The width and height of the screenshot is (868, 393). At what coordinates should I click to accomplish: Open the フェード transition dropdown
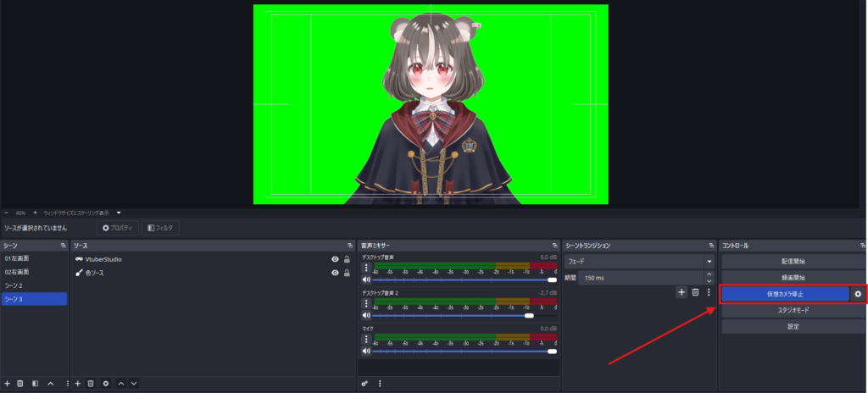639,261
